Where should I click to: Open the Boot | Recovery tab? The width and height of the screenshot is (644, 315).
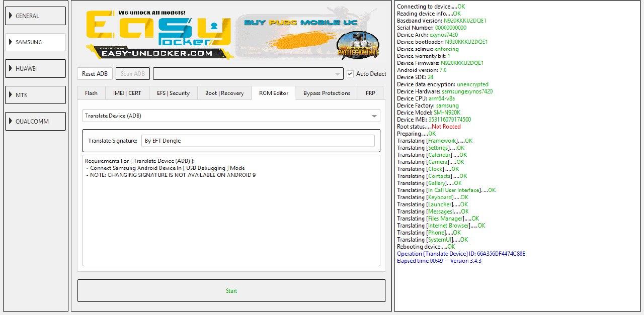[224, 93]
